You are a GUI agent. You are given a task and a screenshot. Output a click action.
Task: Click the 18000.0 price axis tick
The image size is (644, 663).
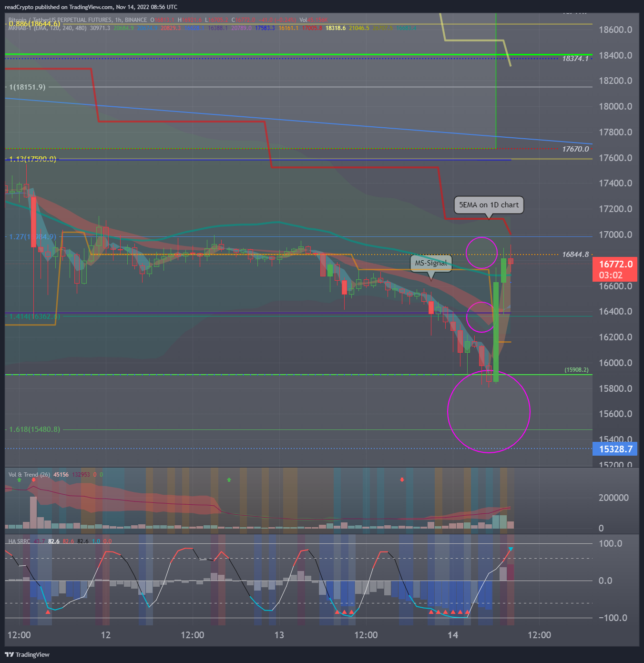pyautogui.click(x=615, y=106)
